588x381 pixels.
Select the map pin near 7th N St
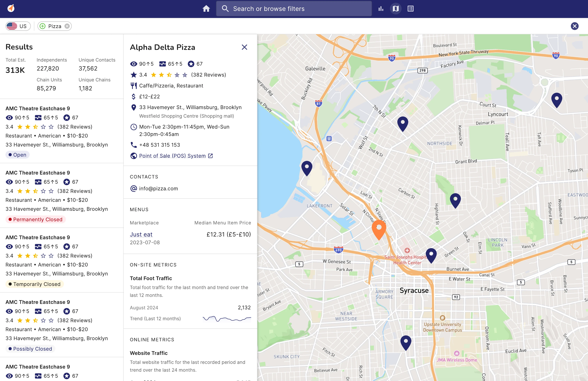[402, 124]
